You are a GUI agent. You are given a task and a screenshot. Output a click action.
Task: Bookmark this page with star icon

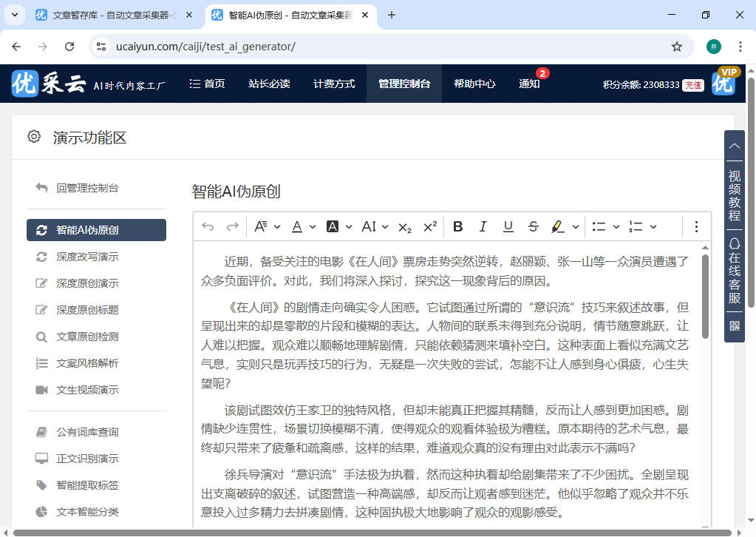click(676, 47)
